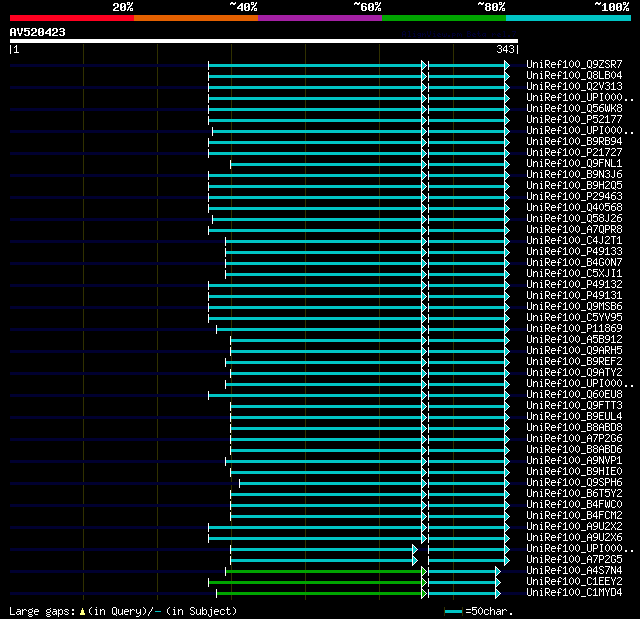Screen dimensions: 640x619
Task: Open the UniRef100_Q60EU8 entry
Action: pos(574,395)
